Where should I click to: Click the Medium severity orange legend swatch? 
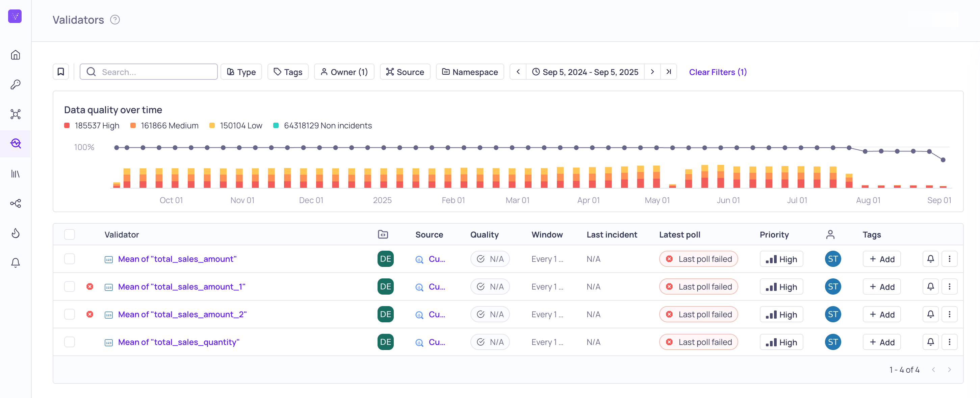133,125
